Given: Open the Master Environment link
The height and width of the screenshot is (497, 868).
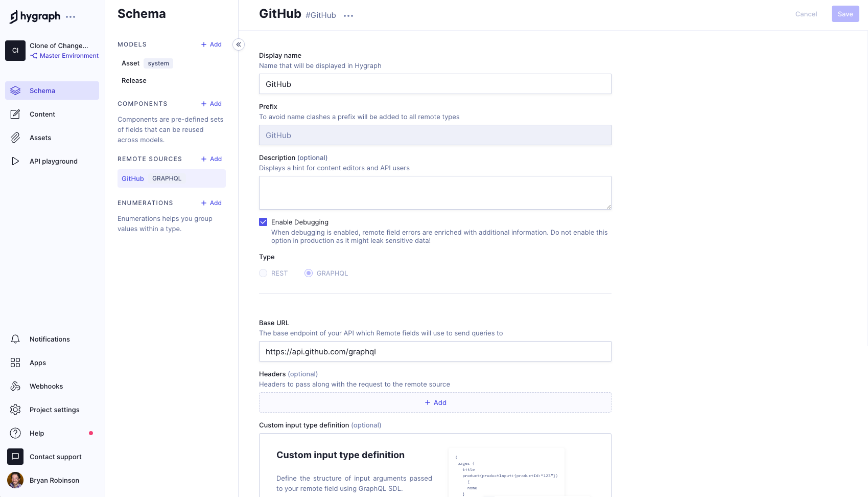Looking at the screenshot, I should (x=68, y=56).
